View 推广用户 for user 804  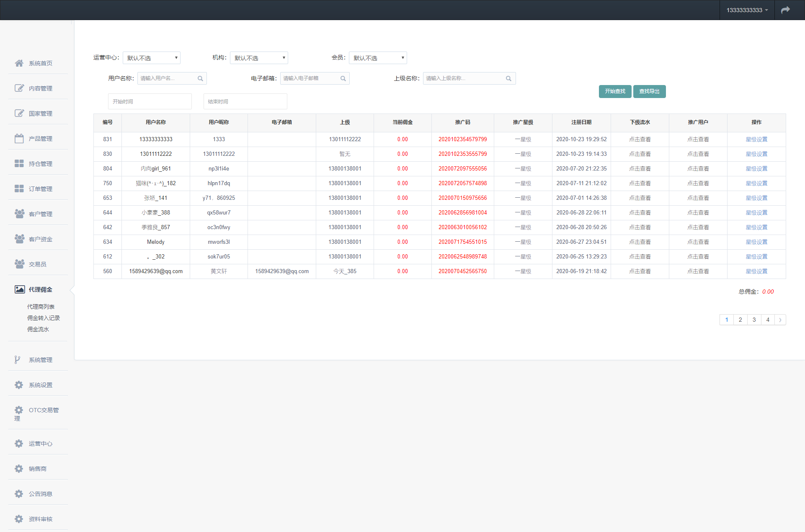pyautogui.click(x=698, y=169)
